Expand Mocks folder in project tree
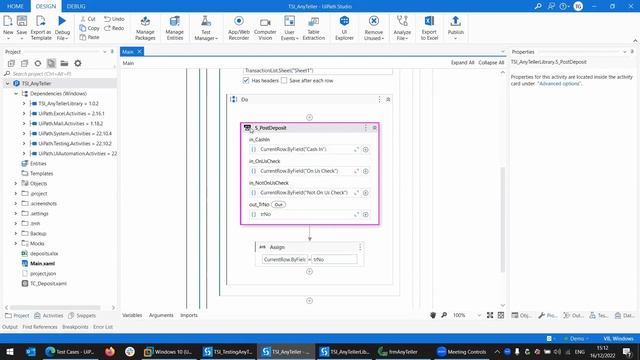This screenshot has width=640, height=360. (16, 243)
